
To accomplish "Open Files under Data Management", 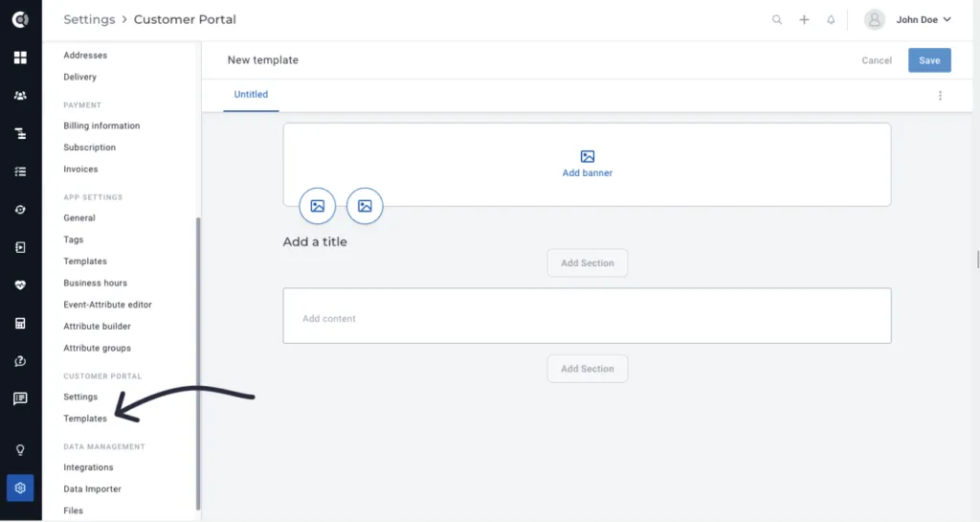I will [73, 511].
